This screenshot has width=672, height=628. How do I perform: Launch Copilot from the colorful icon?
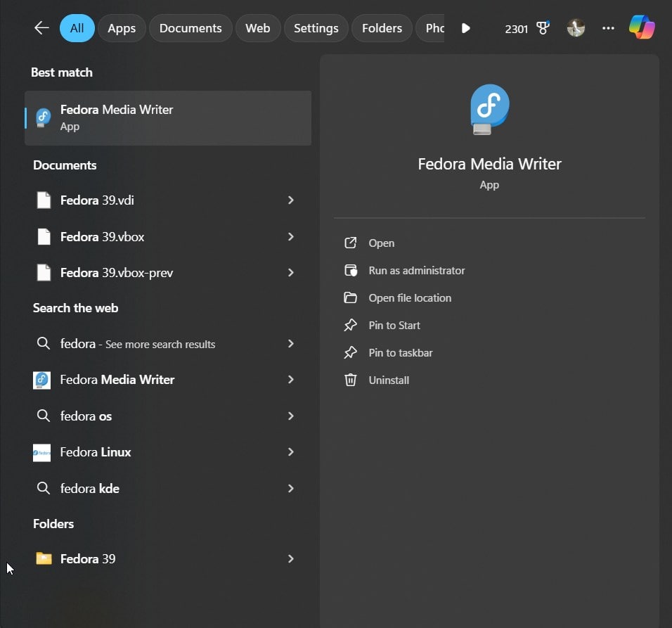pos(642,27)
